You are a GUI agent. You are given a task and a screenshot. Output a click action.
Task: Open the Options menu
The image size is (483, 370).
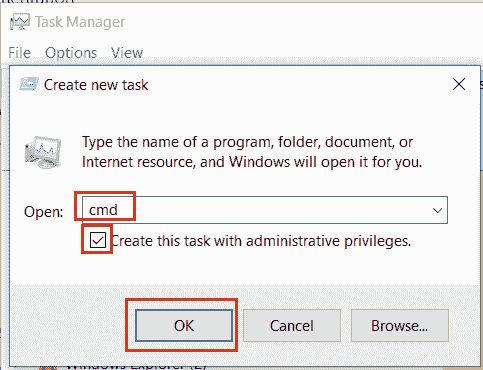coord(71,53)
